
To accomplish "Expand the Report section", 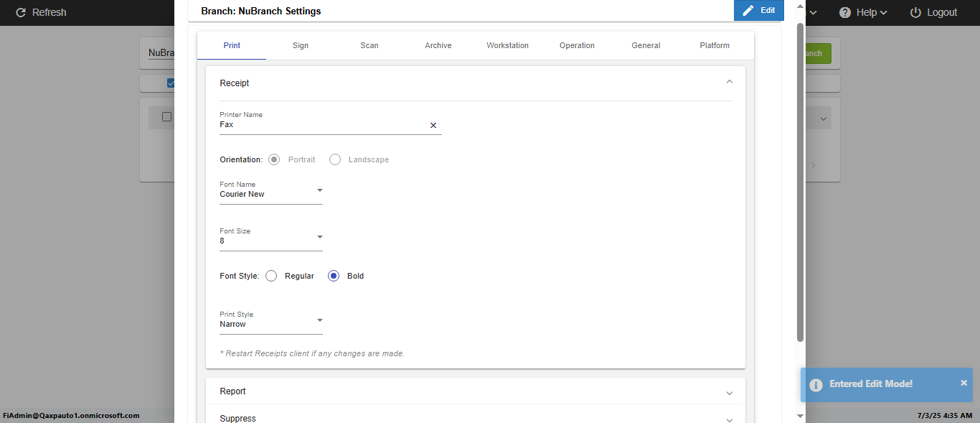I will click(729, 392).
